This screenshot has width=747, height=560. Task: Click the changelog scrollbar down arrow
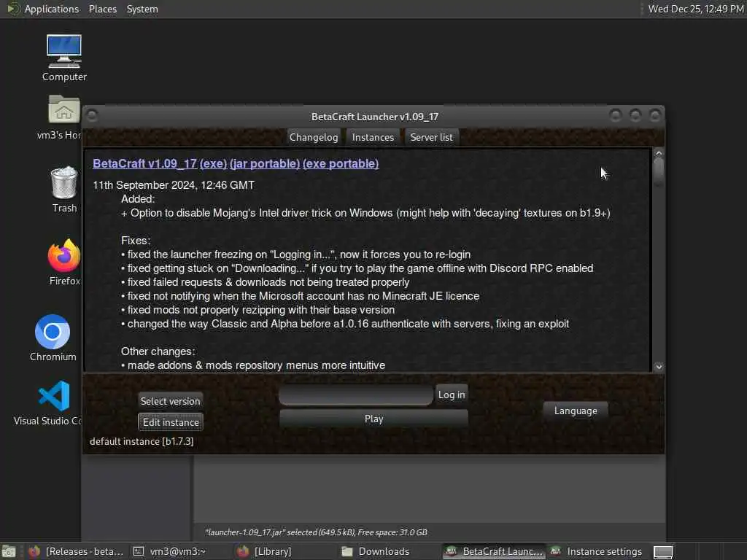[x=659, y=367]
